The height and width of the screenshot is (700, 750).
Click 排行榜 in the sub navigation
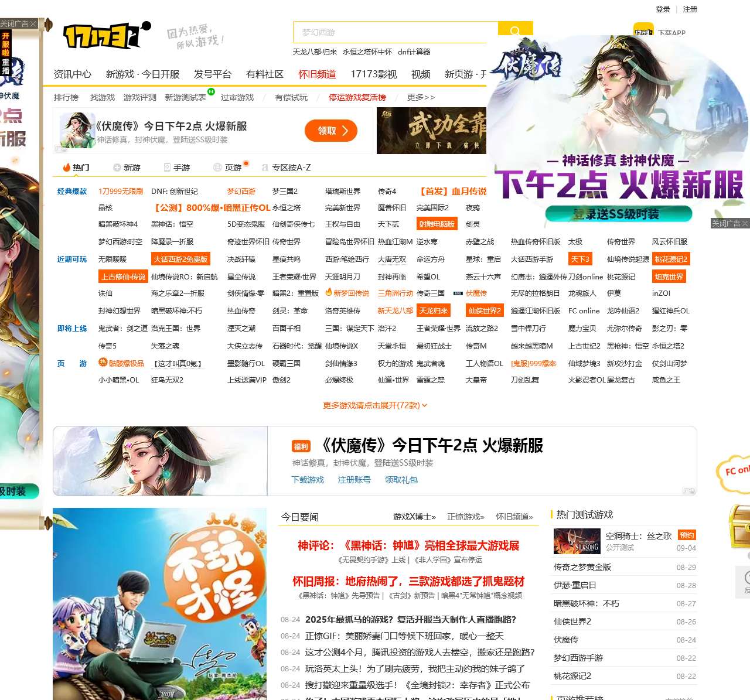66,97
